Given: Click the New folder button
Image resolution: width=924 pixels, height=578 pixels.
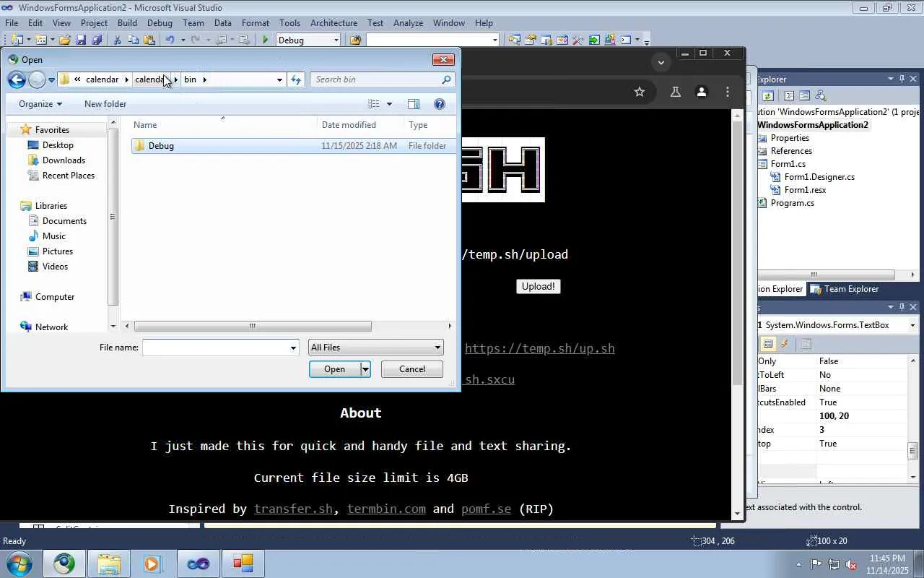Looking at the screenshot, I should point(105,104).
